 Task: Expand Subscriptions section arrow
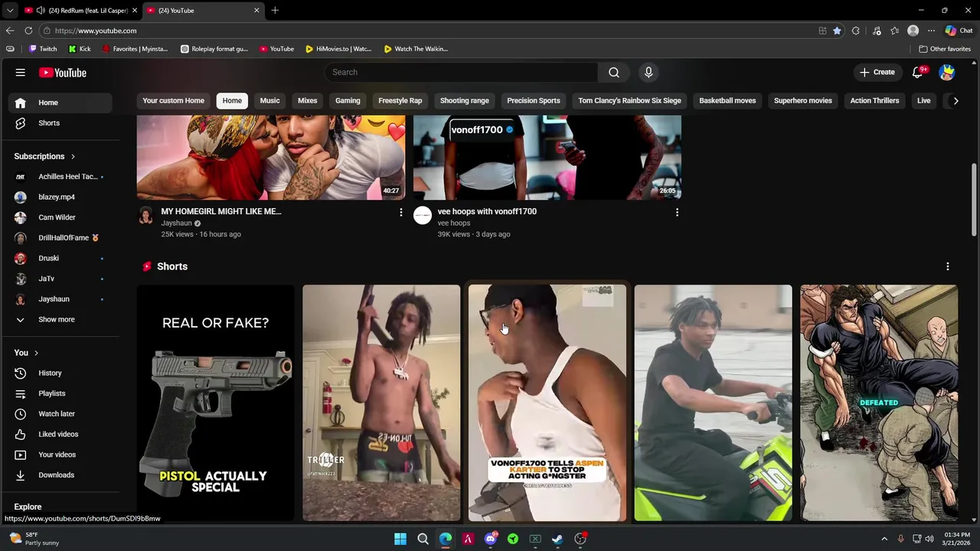click(73, 156)
